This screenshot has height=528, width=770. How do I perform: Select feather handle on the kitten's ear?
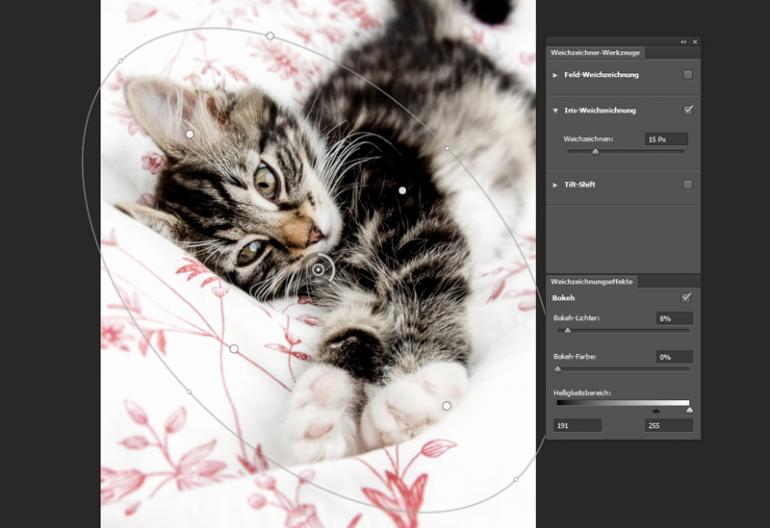point(190,134)
